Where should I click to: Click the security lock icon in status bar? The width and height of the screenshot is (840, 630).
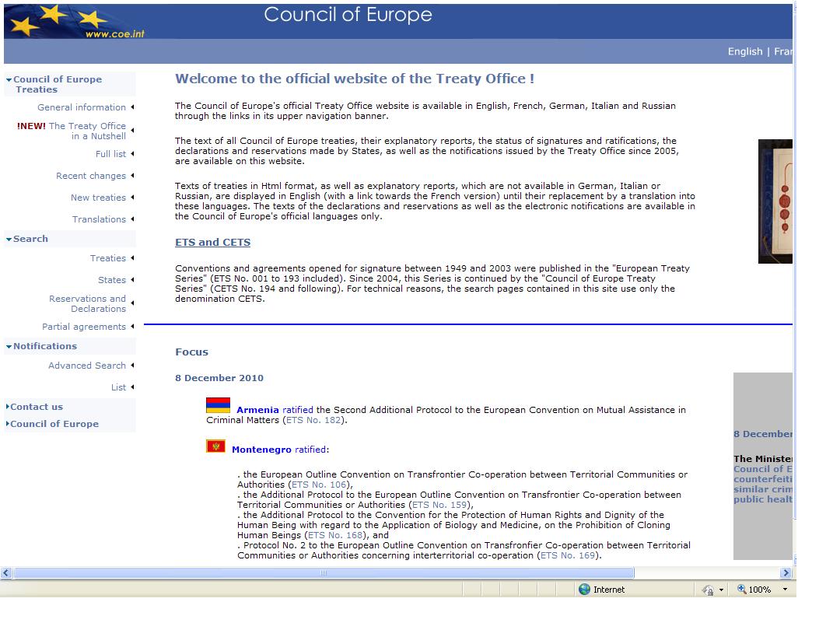[708, 590]
